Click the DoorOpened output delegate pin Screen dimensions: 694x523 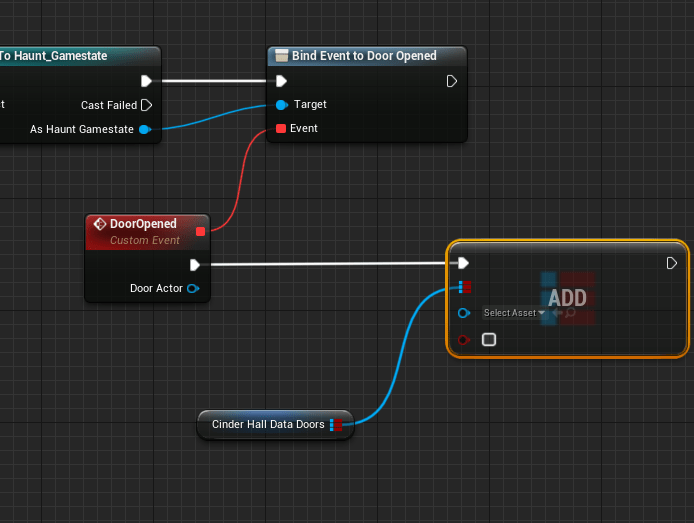(200, 232)
